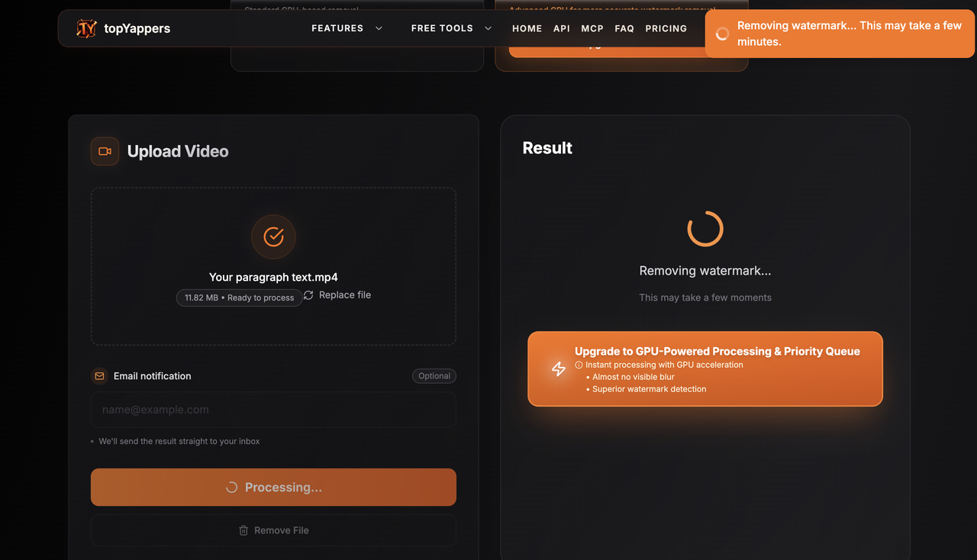Click the Email notification label

point(153,376)
